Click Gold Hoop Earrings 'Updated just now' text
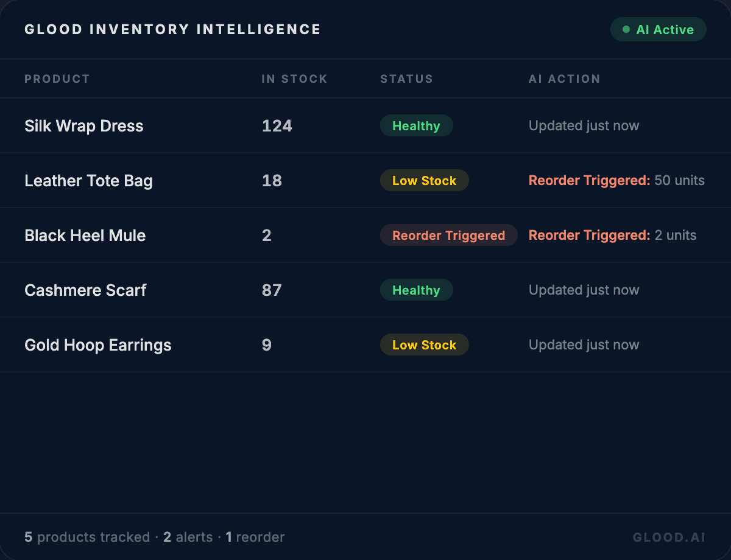The height and width of the screenshot is (560, 731). coord(584,345)
